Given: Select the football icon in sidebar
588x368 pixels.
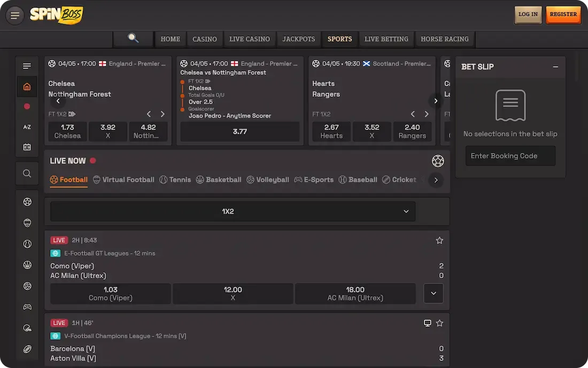Looking at the screenshot, I should tap(27, 202).
